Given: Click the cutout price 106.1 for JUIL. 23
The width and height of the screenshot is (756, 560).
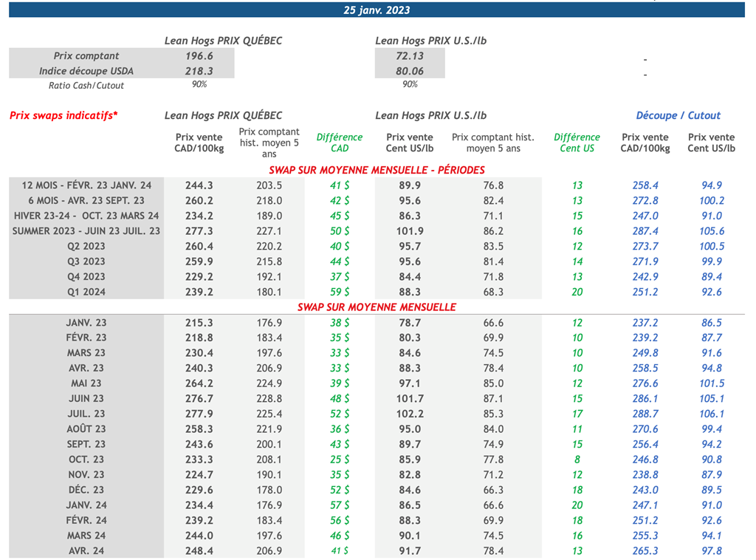Looking at the screenshot, I should [x=711, y=414].
